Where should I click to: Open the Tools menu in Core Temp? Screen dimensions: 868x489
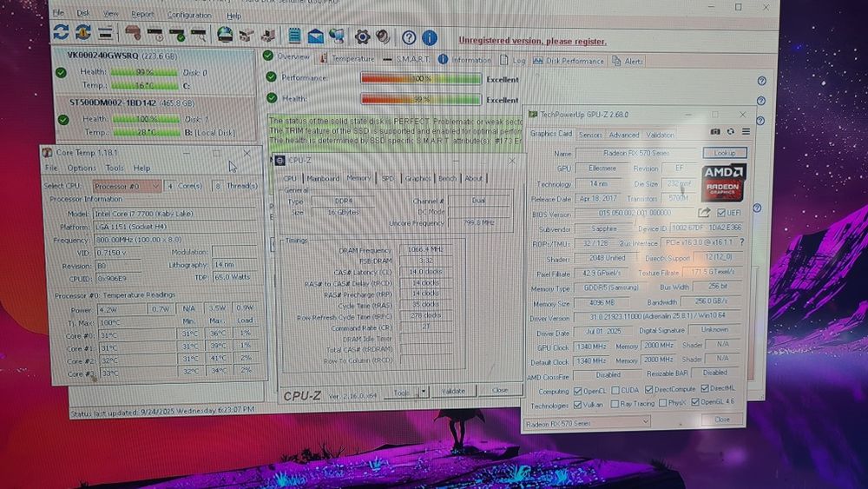(115, 168)
